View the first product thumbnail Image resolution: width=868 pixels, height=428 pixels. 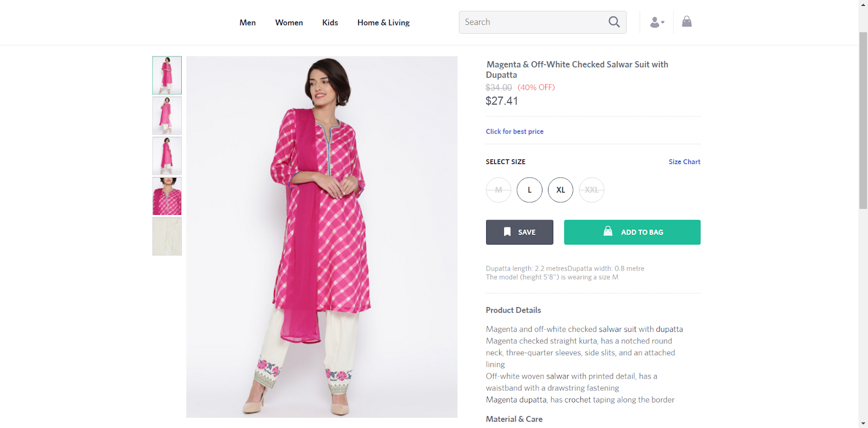167,75
